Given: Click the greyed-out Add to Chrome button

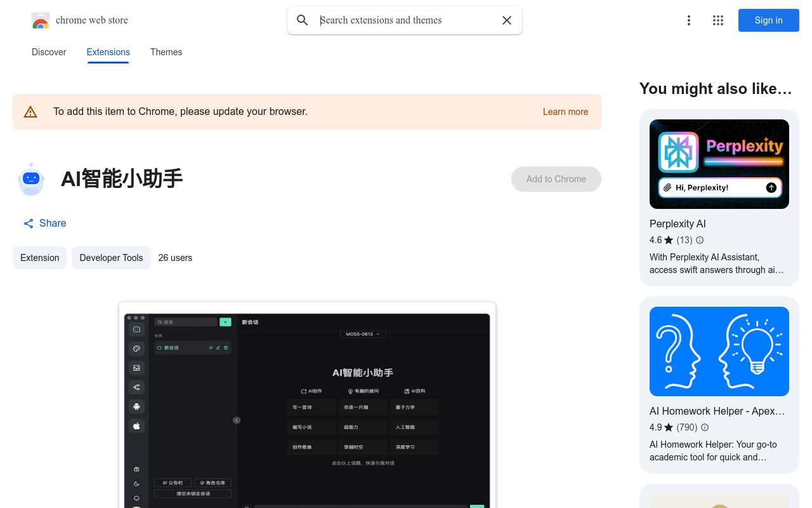Looking at the screenshot, I should point(556,179).
